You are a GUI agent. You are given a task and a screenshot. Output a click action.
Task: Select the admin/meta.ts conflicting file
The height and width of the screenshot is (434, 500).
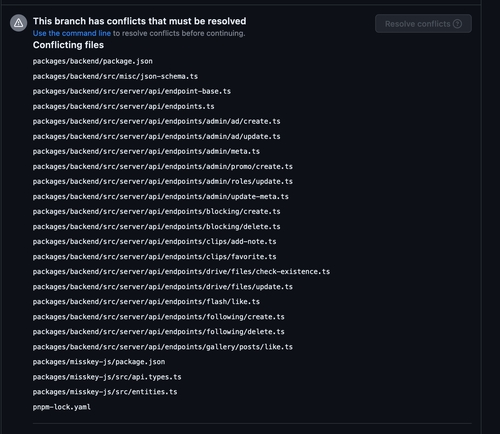(x=146, y=151)
